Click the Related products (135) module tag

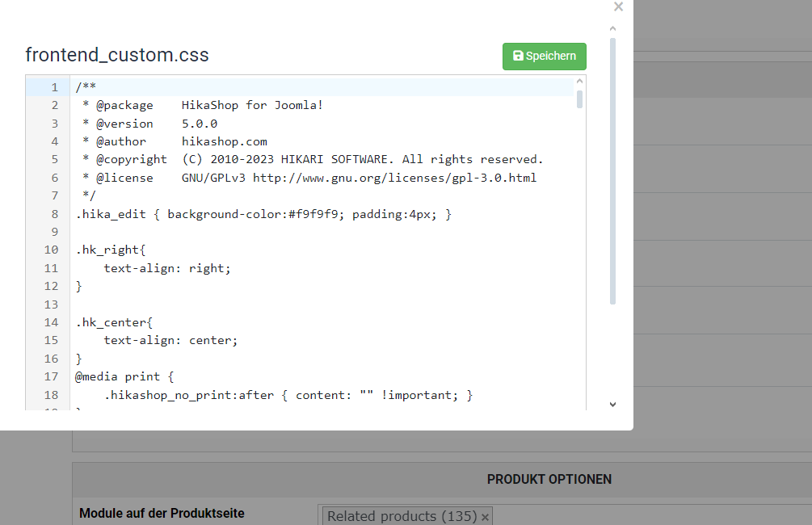(x=402, y=516)
